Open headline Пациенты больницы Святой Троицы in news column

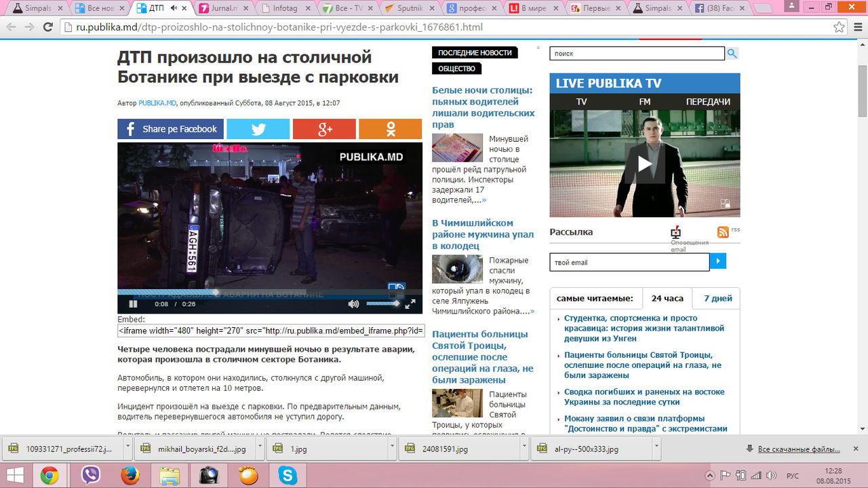[x=483, y=357]
